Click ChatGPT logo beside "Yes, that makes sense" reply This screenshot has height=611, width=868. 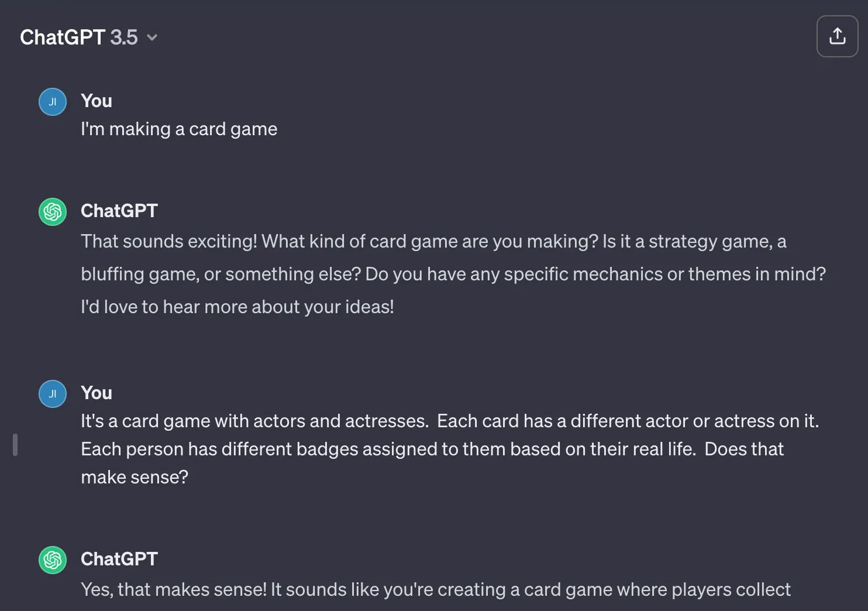(x=53, y=560)
